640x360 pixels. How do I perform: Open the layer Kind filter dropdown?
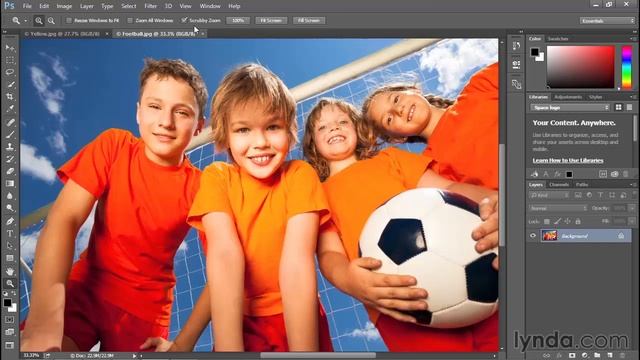pos(549,196)
